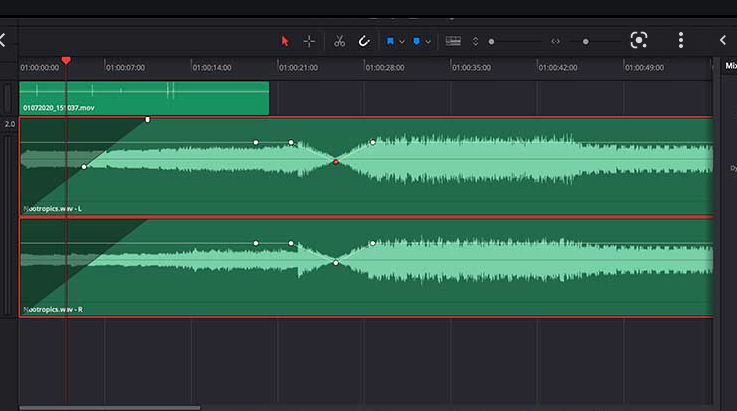Click the horizontal timeline zoom slider

(586, 41)
